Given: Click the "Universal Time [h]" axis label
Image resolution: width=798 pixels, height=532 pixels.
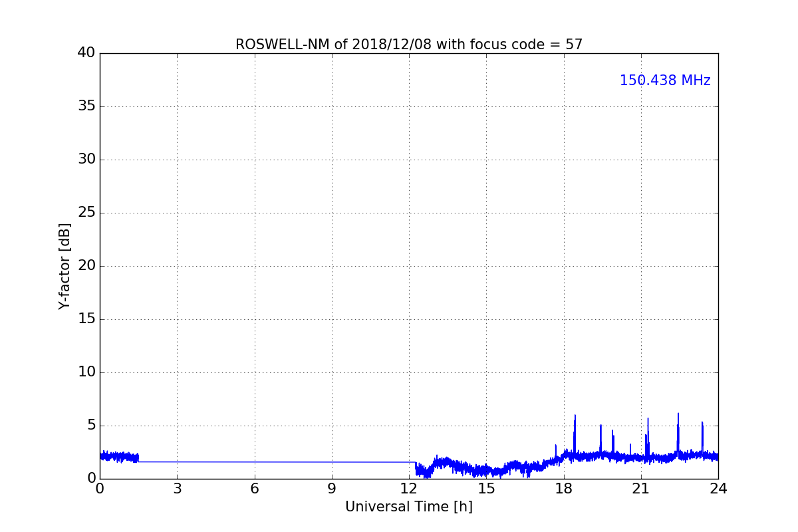Looking at the screenshot, I should (409, 507).
